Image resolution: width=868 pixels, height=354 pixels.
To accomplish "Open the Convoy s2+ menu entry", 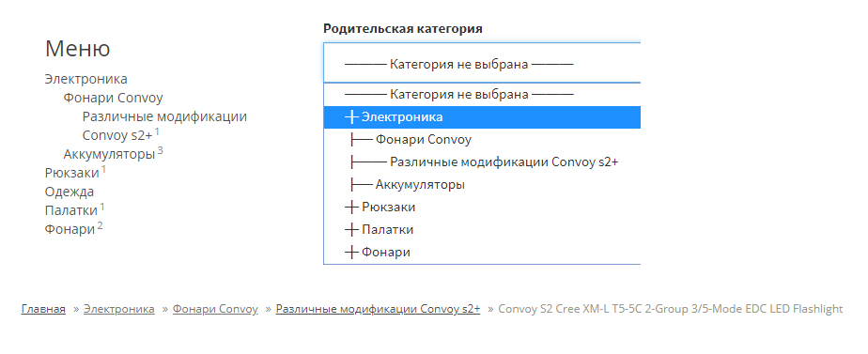I will pyautogui.click(x=117, y=135).
